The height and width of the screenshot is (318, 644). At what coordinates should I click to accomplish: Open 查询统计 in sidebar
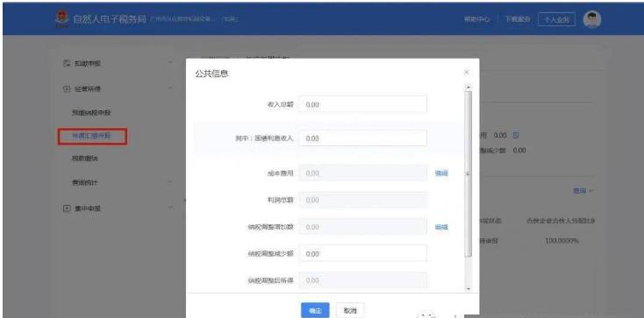[x=85, y=182]
